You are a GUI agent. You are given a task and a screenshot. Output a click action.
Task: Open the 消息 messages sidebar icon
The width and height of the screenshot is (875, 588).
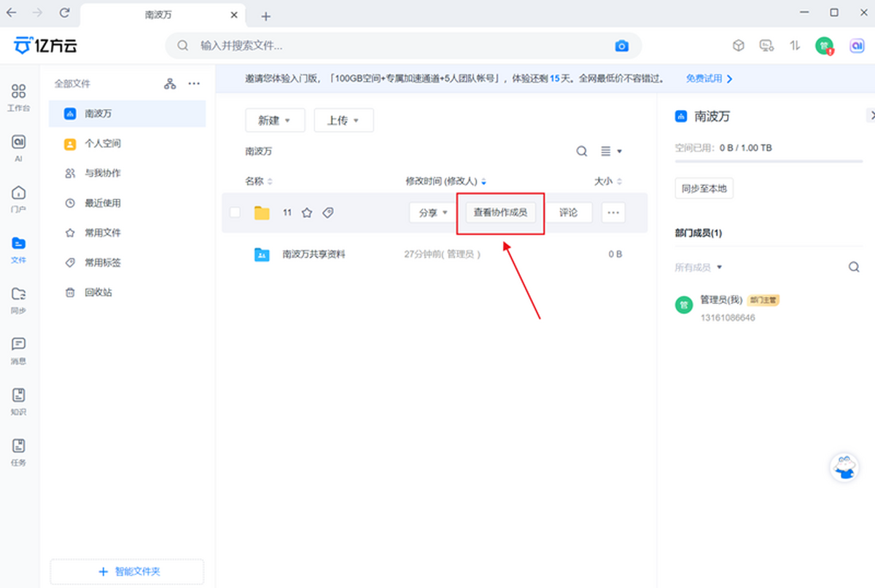(x=18, y=350)
